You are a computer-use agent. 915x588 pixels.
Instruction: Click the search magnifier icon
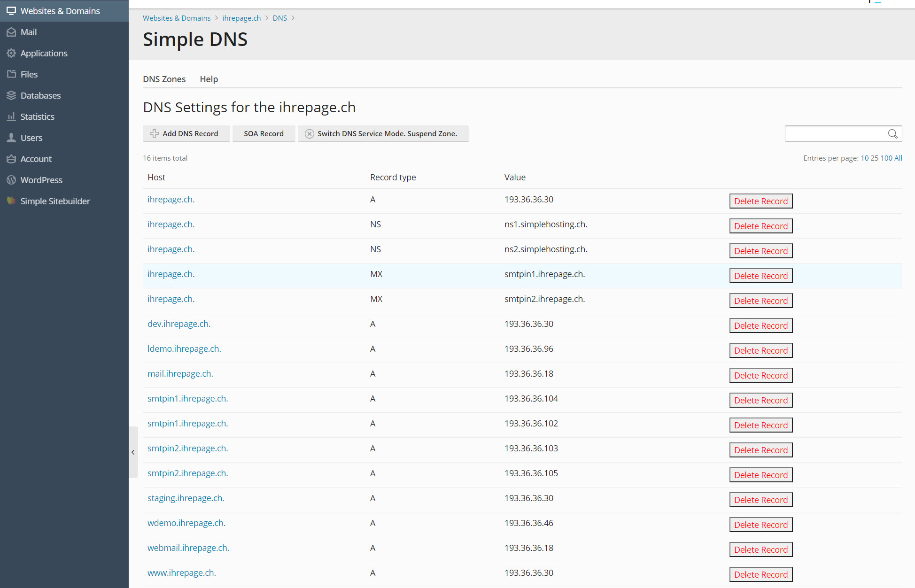(892, 133)
